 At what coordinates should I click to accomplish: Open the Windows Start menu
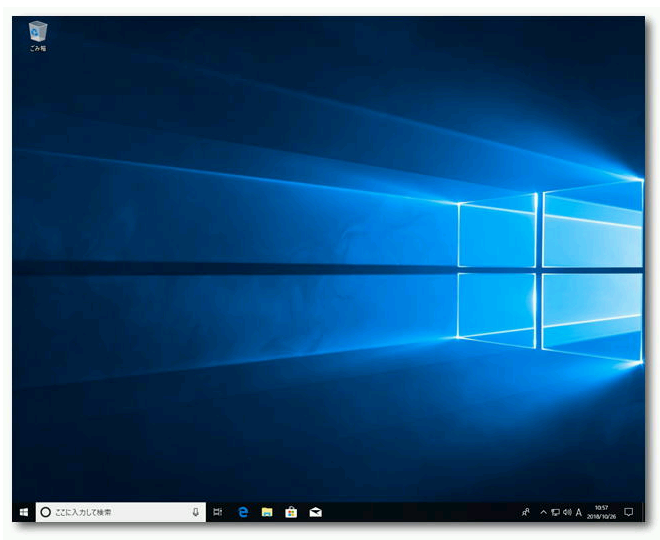point(24,512)
